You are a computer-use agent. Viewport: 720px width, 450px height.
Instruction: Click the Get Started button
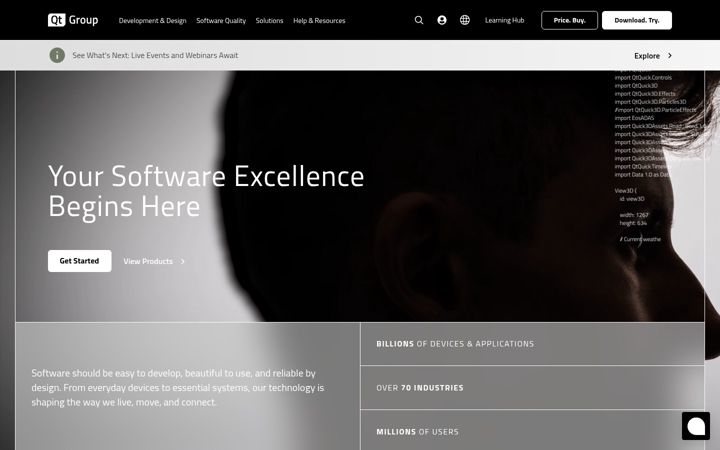pyautogui.click(x=79, y=261)
